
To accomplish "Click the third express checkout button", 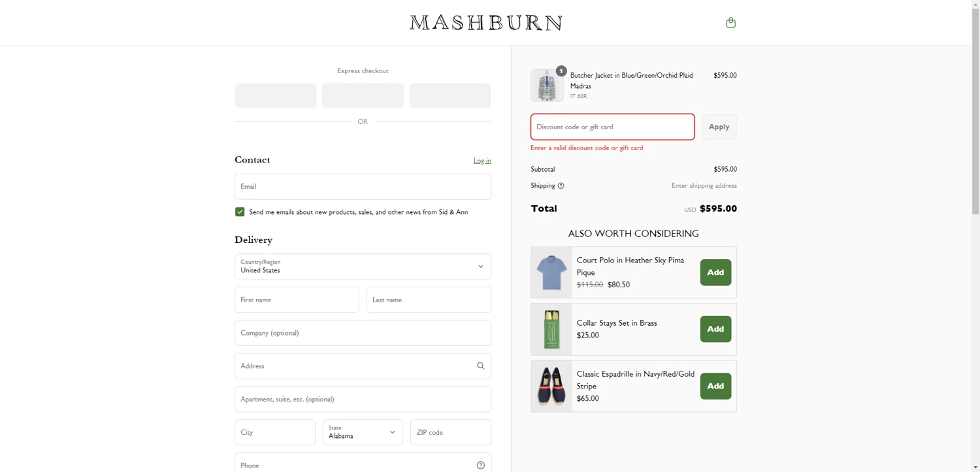I will (450, 95).
